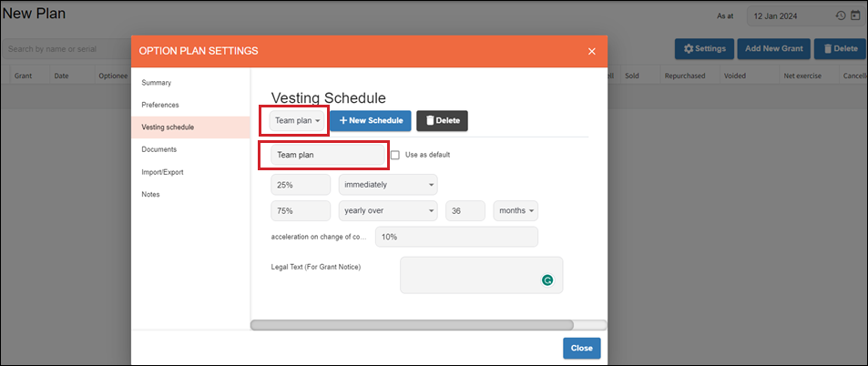This screenshot has width=868, height=366.
Task: Open the 'immediately' vesting timing dropdown
Action: pos(387,184)
